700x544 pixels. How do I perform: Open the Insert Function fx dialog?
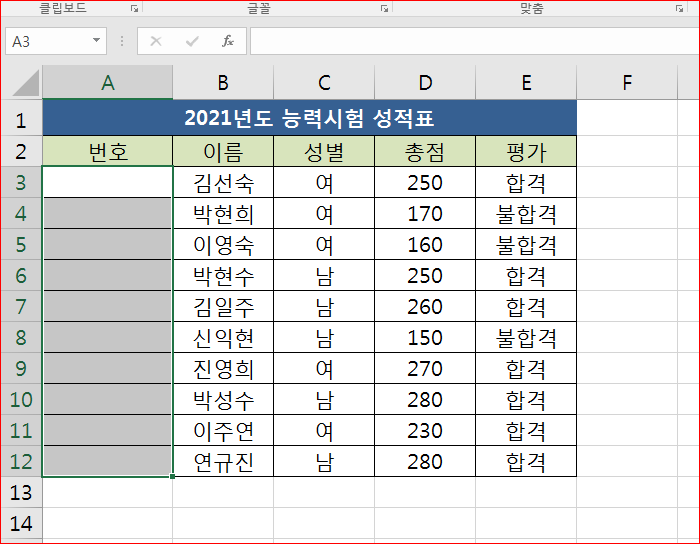228,41
